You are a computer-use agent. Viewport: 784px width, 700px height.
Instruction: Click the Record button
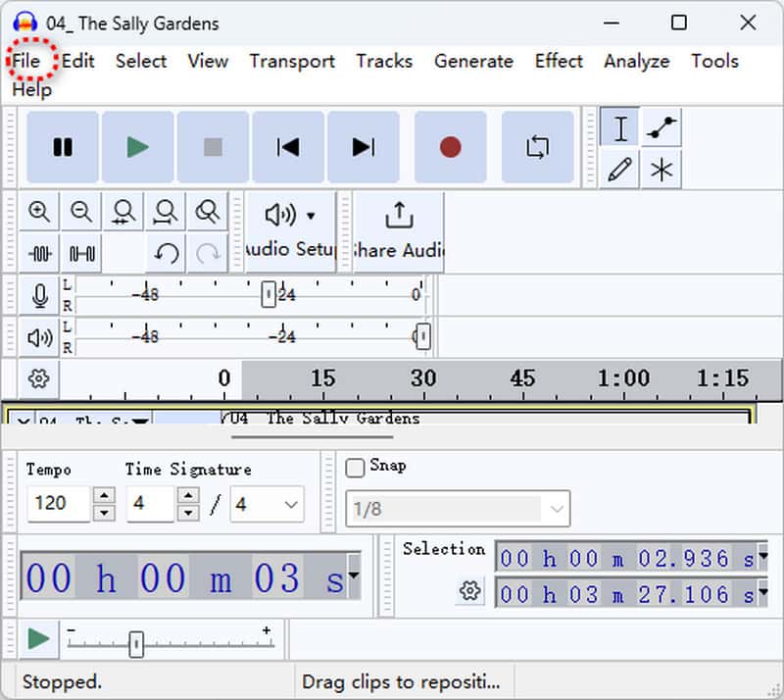(x=450, y=147)
